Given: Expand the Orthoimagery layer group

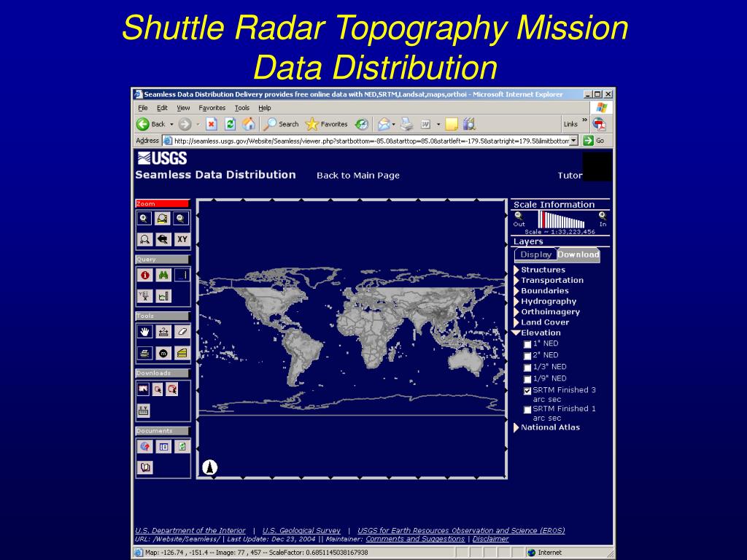Looking at the screenshot, I should [516, 311].
